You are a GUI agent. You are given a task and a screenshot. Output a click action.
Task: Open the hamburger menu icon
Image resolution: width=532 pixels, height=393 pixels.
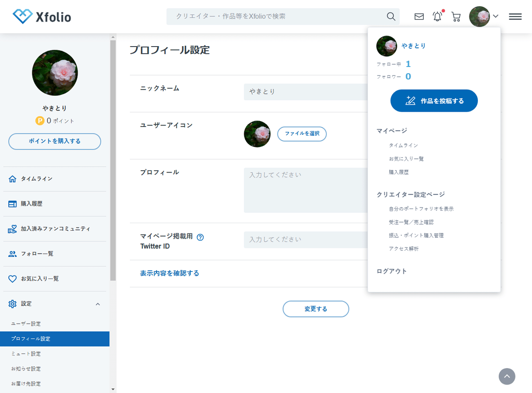coord(515,16)
